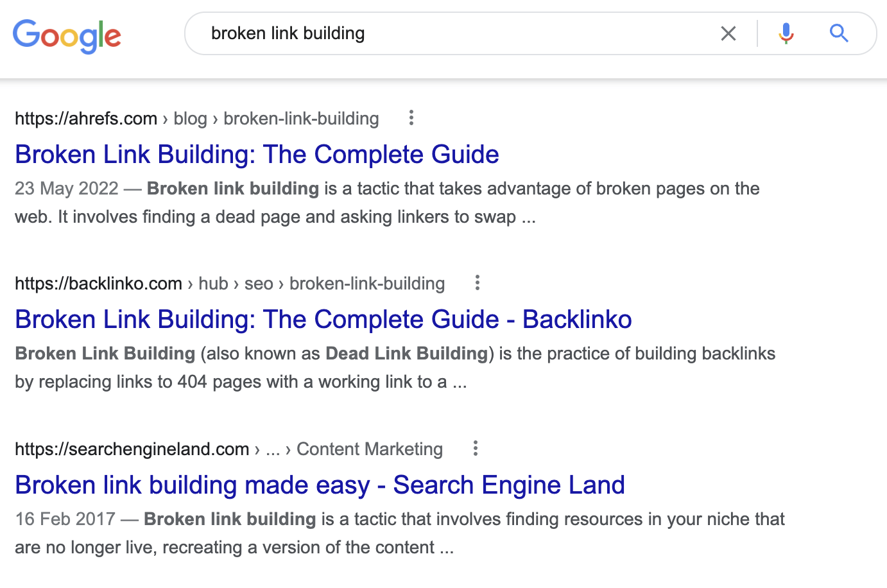
Task: Click the 'broken-link-building' breadcrumb under ahrefs.com
Action: click(301, 118)
